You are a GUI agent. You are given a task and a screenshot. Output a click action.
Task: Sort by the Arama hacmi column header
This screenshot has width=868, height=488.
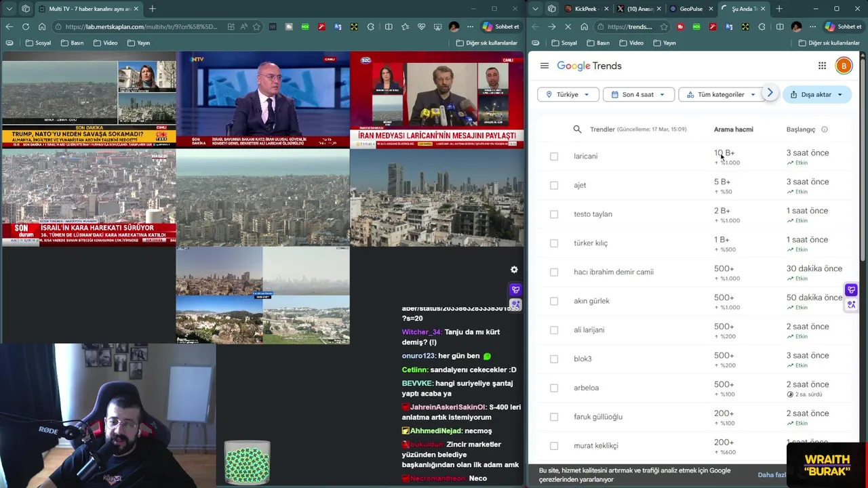click(x=733, y=129)
